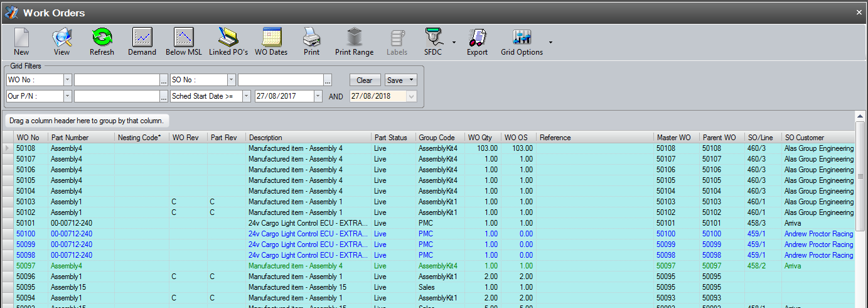This screenshot has height=308, width=868.
Task: Export the work orders list
Action: [477, 41]
